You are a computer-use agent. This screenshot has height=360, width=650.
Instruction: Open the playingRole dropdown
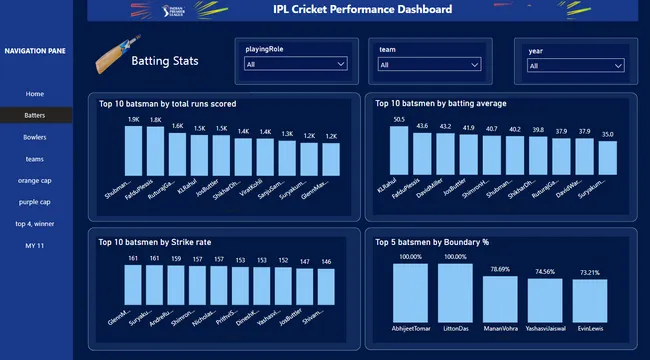(x=296, y=64)
